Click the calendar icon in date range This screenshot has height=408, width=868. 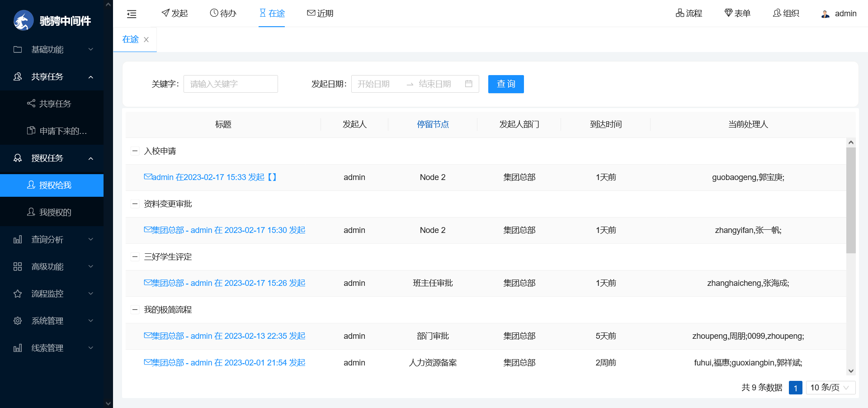[468, 84]
